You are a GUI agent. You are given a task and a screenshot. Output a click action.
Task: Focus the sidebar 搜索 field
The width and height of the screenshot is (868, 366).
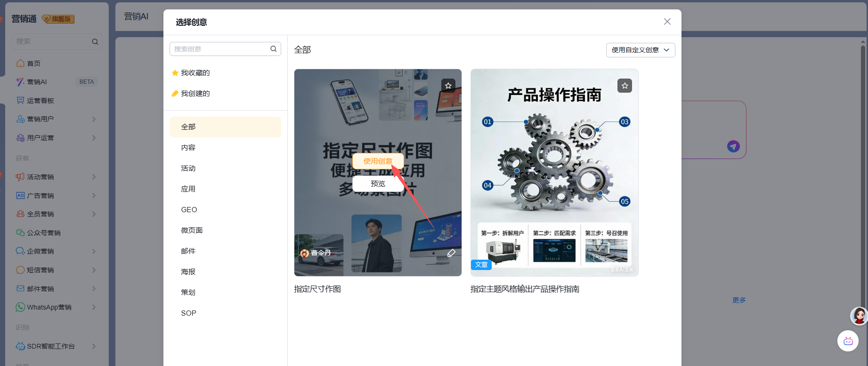(x=57, y=42)
